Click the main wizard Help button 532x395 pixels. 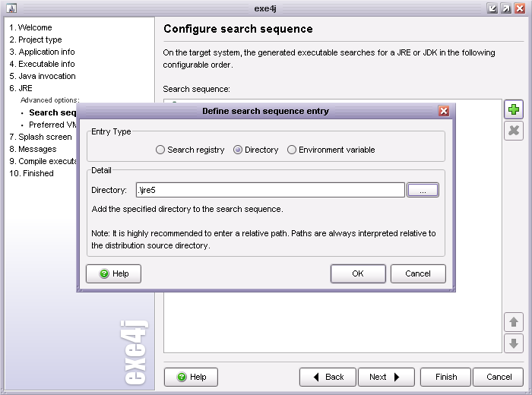tap(191, 377)
